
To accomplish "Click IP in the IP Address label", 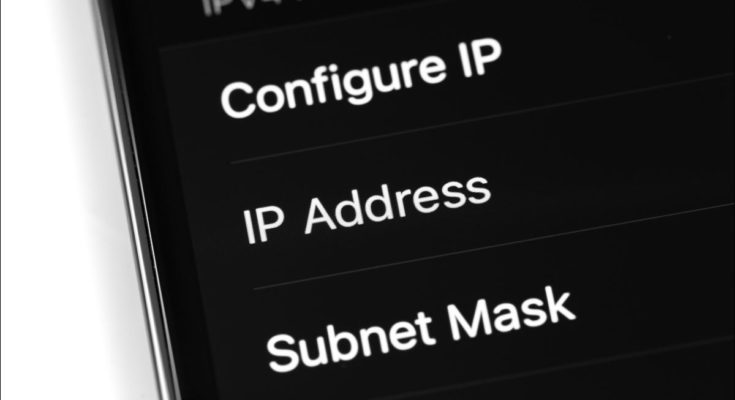I will point(264,226).
